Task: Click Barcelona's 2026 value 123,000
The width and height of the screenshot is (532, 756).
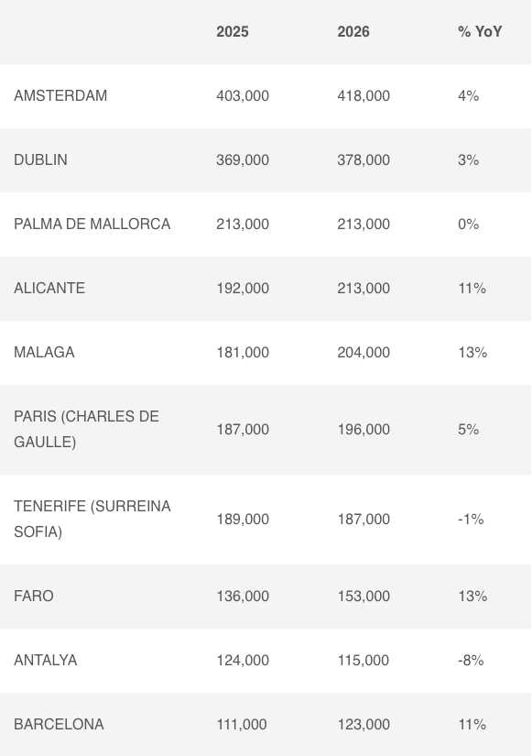Action: pos(364,724)
